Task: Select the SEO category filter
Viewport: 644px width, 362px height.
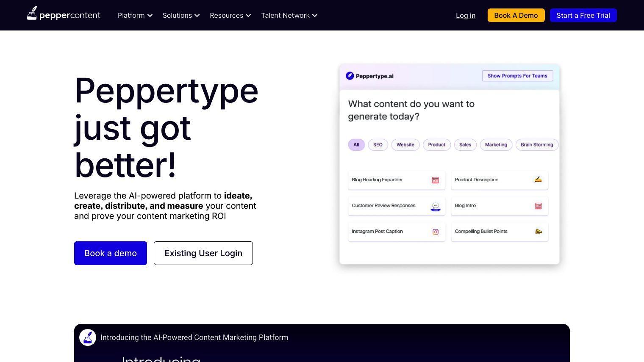Action: tap(378, 145)
